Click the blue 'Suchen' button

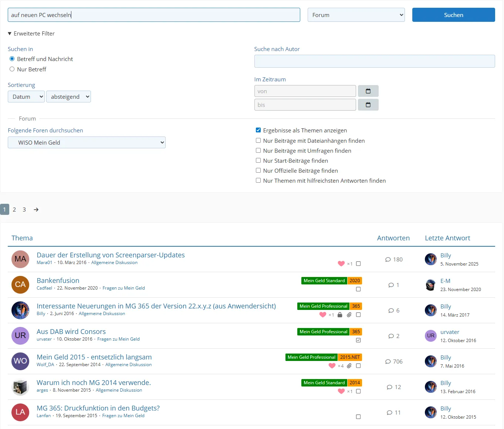(x=453, y=15)
